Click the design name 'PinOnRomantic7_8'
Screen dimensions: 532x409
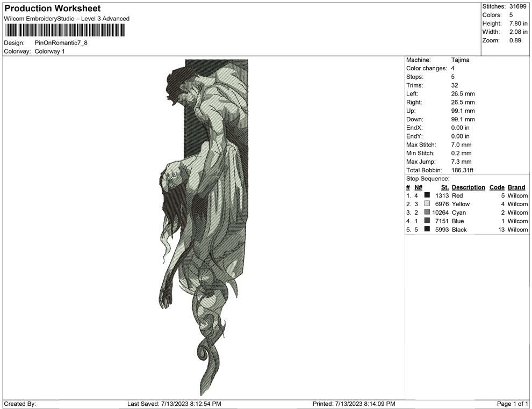pos(61,43)
